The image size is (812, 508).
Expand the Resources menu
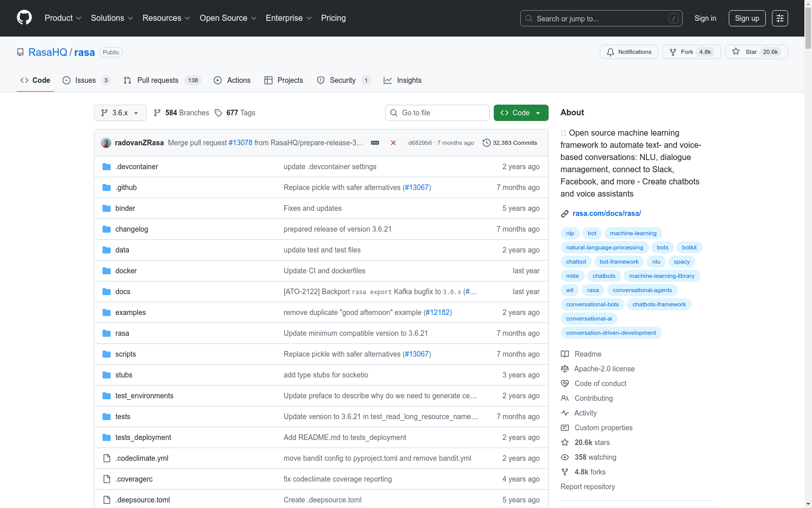click(166, 18)
